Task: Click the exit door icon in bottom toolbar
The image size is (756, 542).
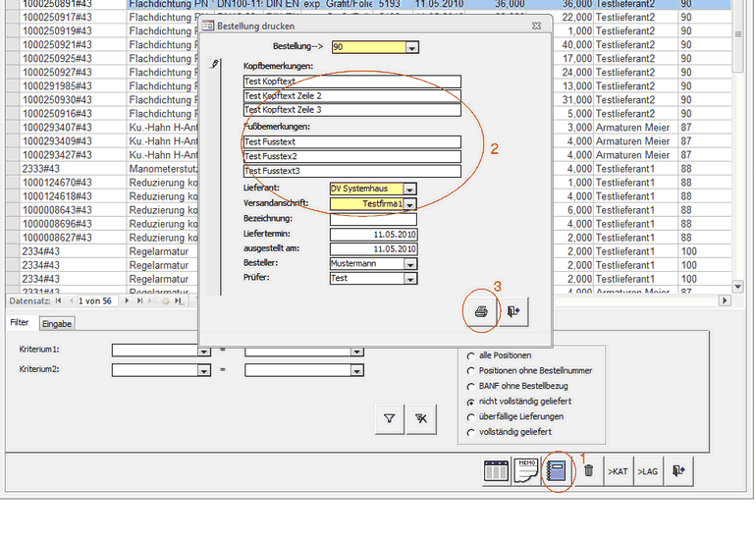Action: click(x=678, y=471)
